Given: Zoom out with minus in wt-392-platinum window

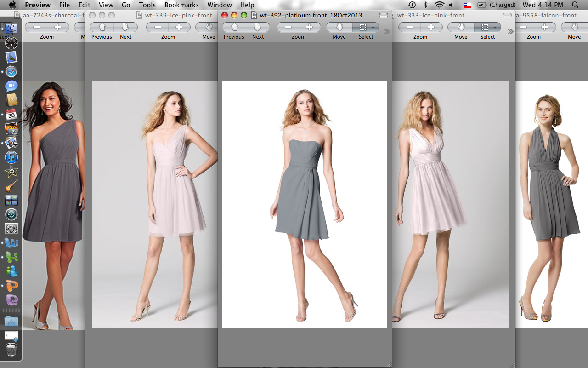Looking at the screenshot, I should click(288, 28).
